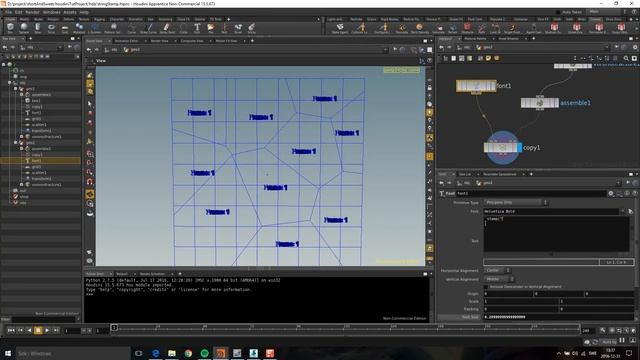Open the Vertical Alignment dropdown

click(499, 279)
